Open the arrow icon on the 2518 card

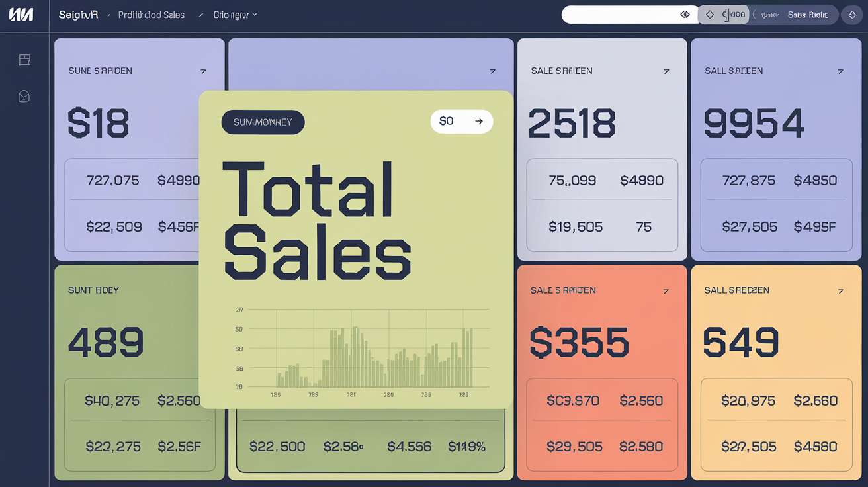pyautogui.click(x=666, y=71)
